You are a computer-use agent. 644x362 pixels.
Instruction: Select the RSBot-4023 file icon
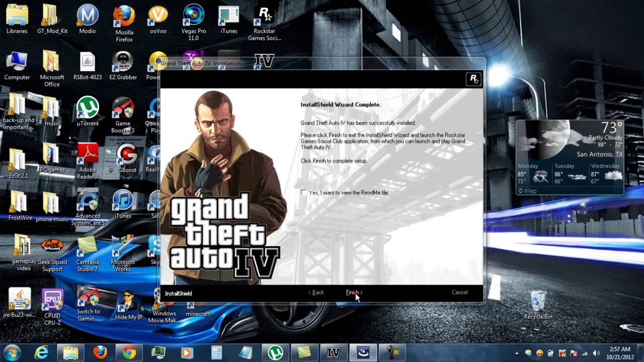88,65
